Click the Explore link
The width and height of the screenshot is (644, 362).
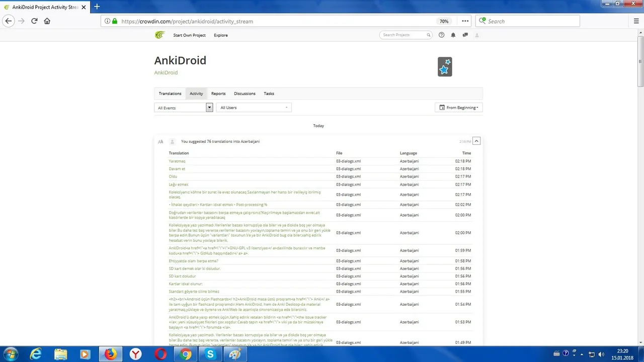click(221, 35)
